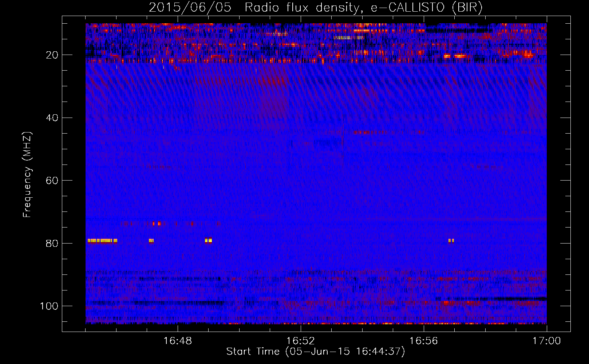The image size is (589, 364).
Task: Click the "16:52" time tick label
Action: 301,341
